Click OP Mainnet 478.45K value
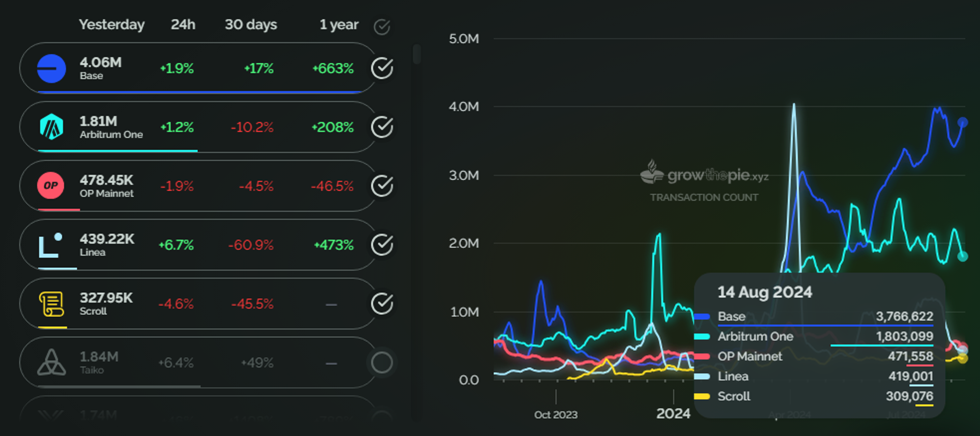The image size is (980, 436). pyautogui.click(x=106, y=180)
